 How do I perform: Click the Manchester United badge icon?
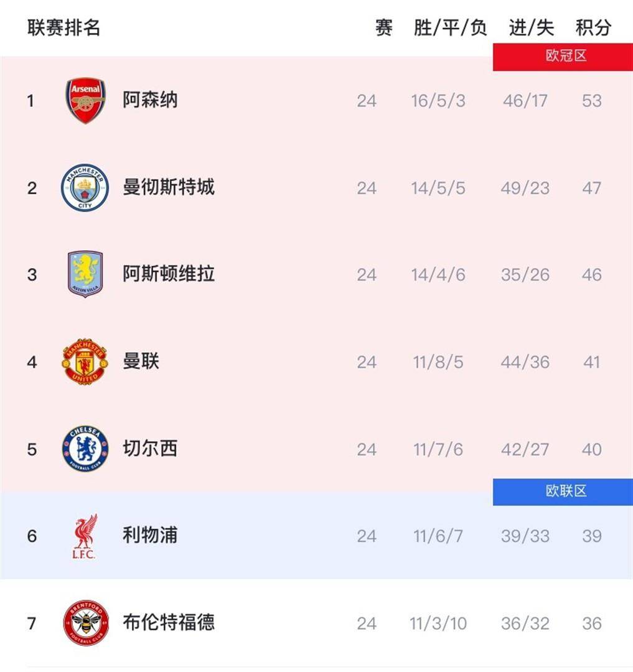84,362
